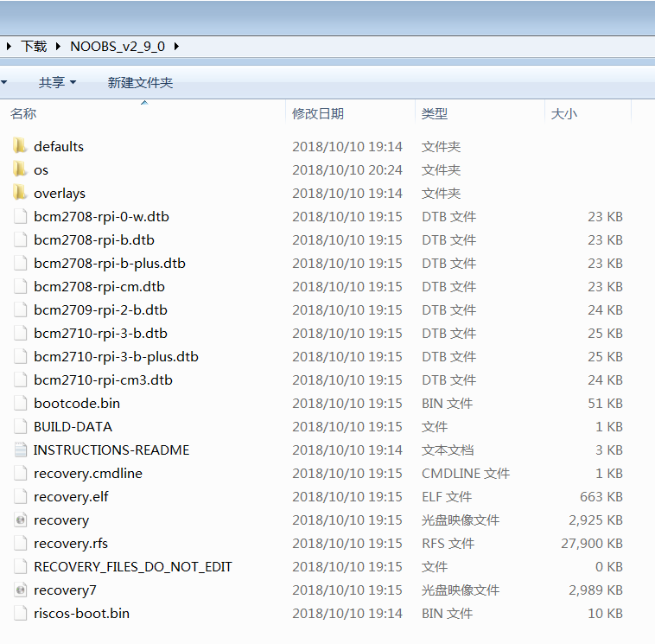Click the os folder icon
The width and height of the screenshot is (655, 644).
tap(20, 169)
